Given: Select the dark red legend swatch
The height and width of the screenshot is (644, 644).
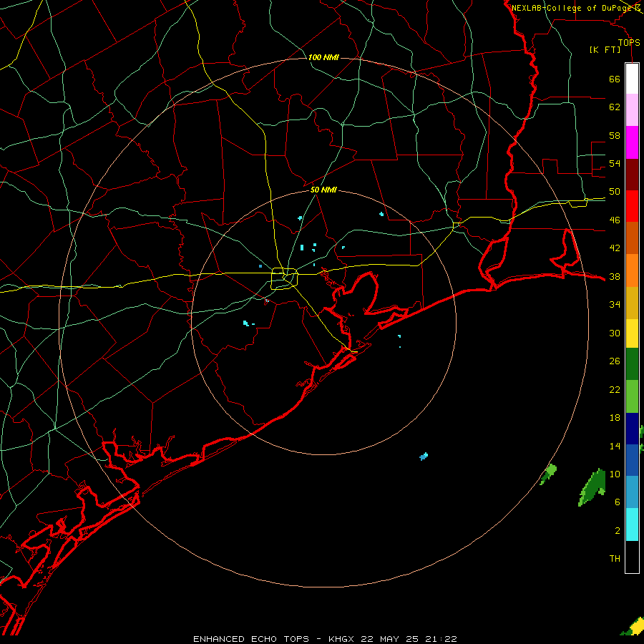Looking at the screenshot, I should tap(632, 175).
